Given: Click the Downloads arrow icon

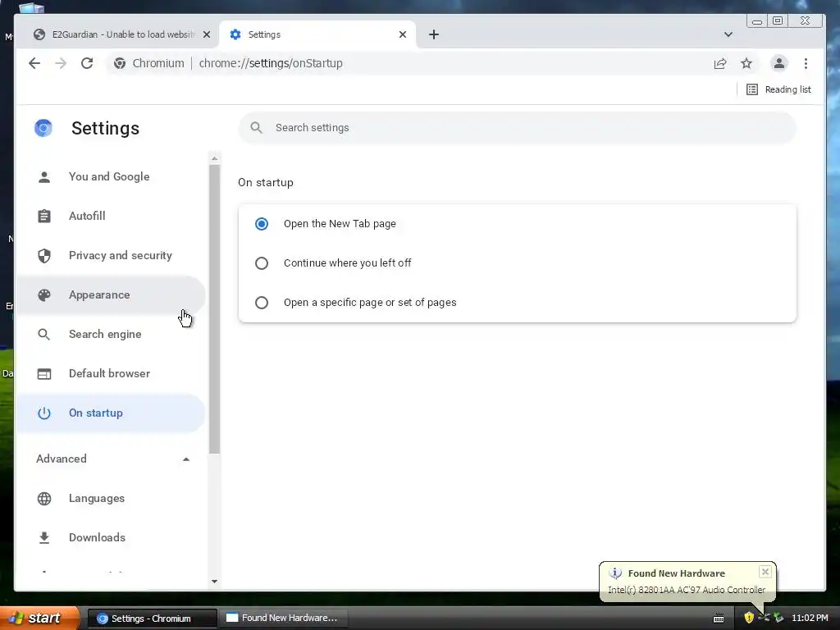Looking at the screenshot, I should coord(44,537).
